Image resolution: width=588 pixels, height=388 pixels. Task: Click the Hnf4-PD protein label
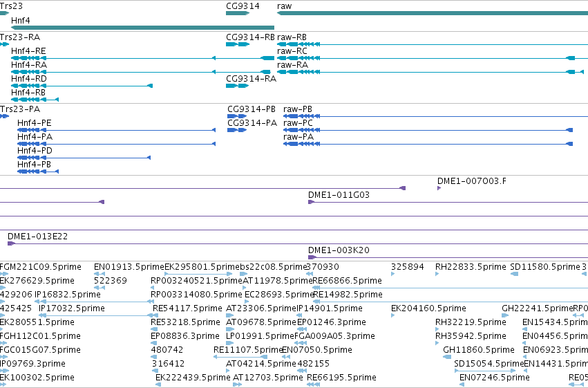[x=35, y=151]
